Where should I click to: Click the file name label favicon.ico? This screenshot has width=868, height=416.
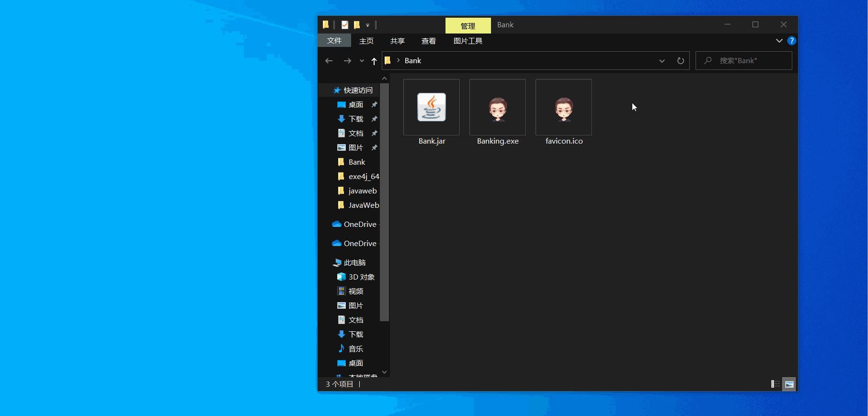click(564, 141)
